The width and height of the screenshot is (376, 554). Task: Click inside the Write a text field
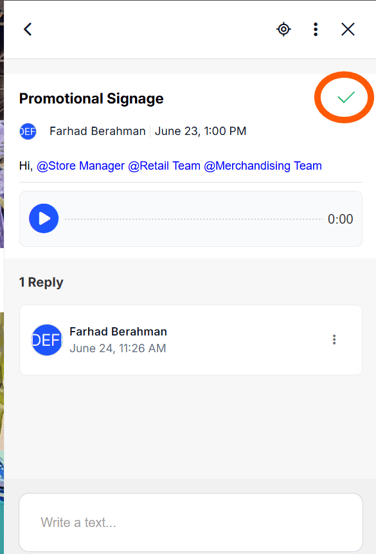(191, 522)
